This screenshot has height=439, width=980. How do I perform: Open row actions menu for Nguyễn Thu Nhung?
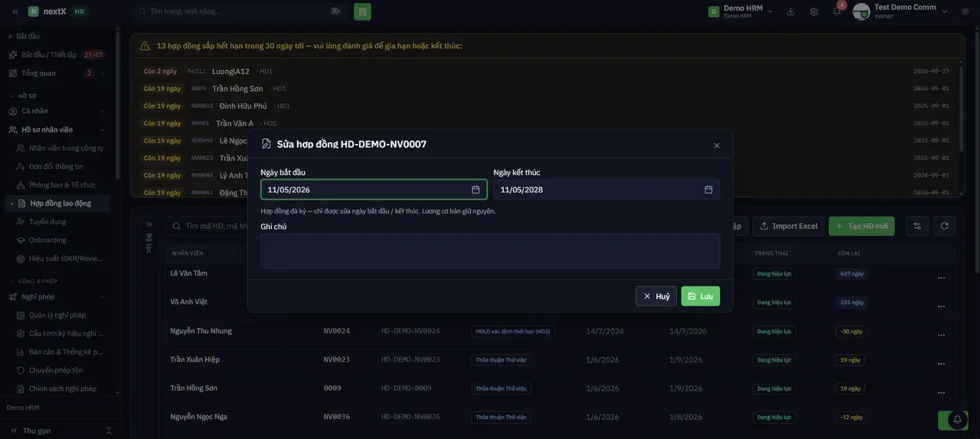[x=941, y=335]
